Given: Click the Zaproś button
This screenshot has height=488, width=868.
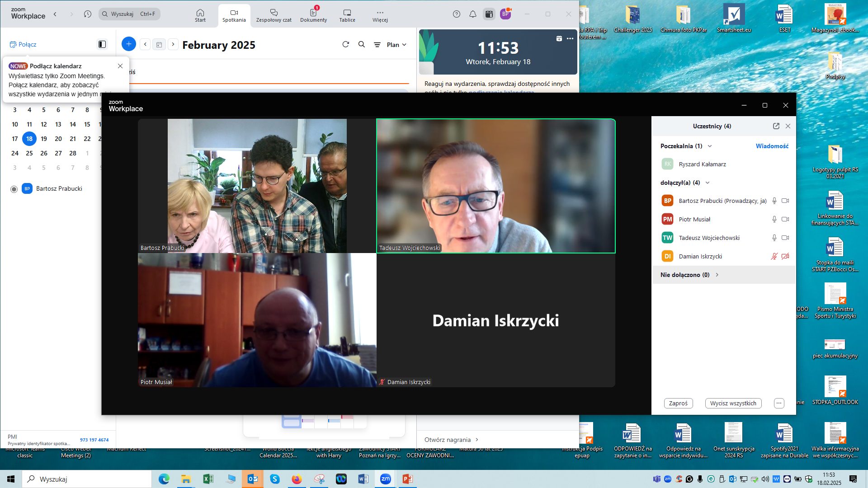Looking at the screenshot, I should [678, 403].
